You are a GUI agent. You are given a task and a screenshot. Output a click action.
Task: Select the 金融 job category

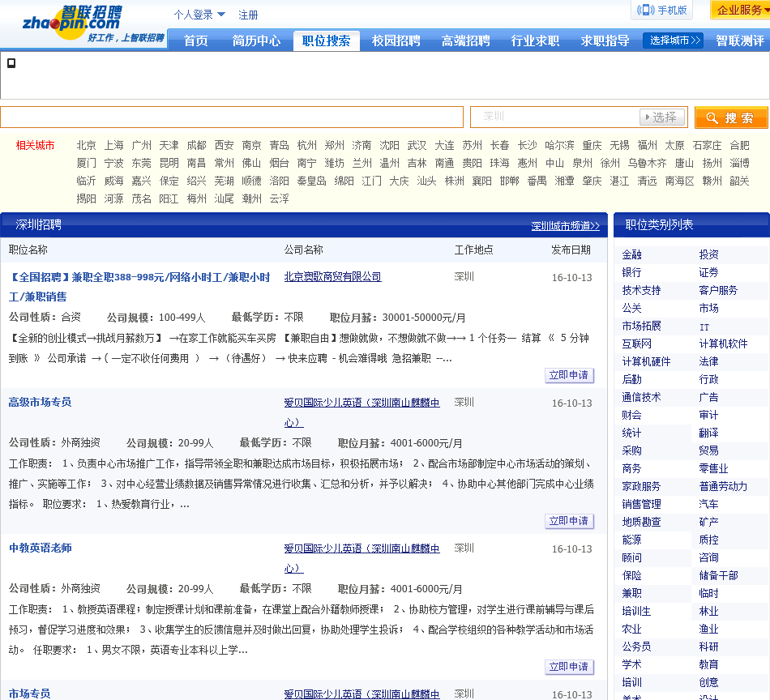pyautogui.click(x=631, y=254)
